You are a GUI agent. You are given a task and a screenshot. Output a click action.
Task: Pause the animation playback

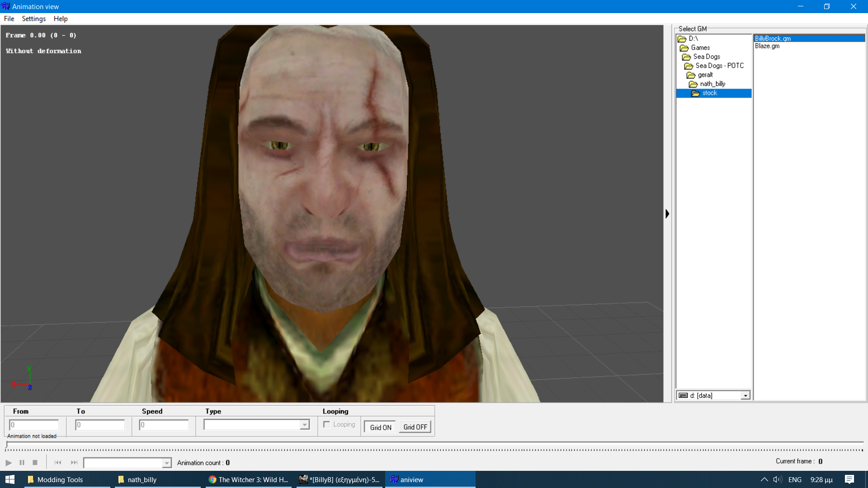[22, 463]
